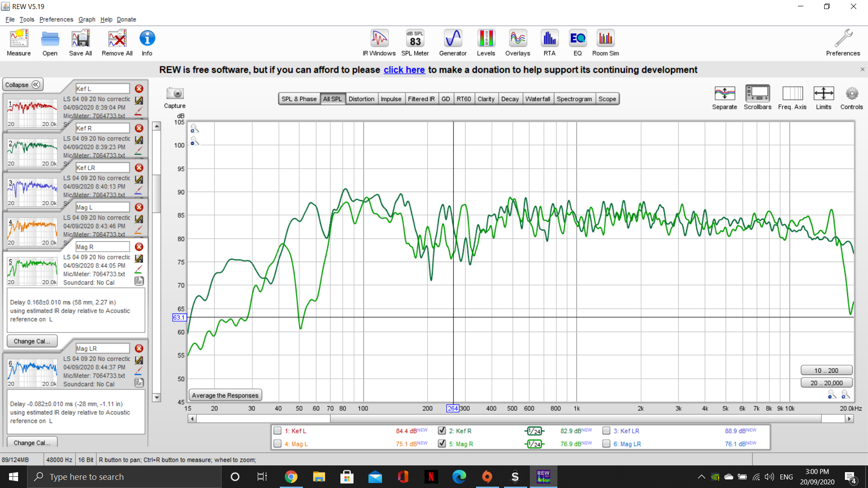Viewport: 868px width, 488px height.
Task: Click the Average the Responses button
Action: (225, 395)
